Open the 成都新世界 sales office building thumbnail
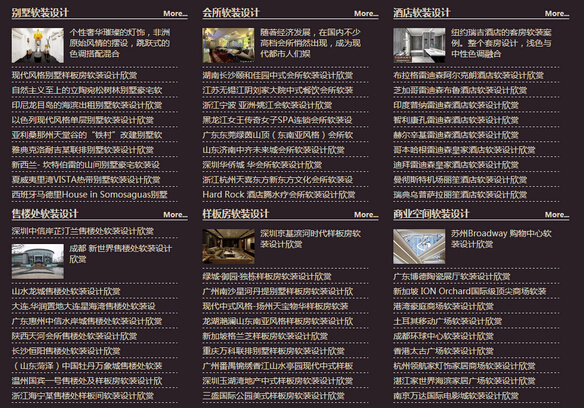Screen dimensions: 584x408 (x=38, y=262)
